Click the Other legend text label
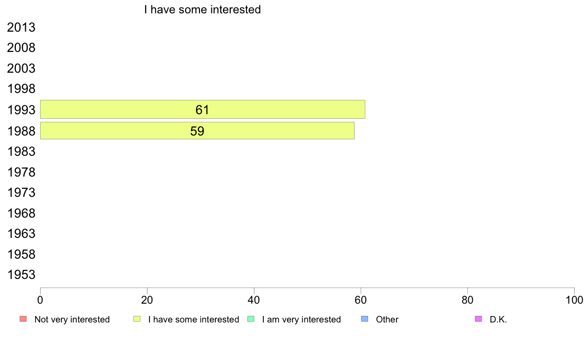 coord(387,319)
